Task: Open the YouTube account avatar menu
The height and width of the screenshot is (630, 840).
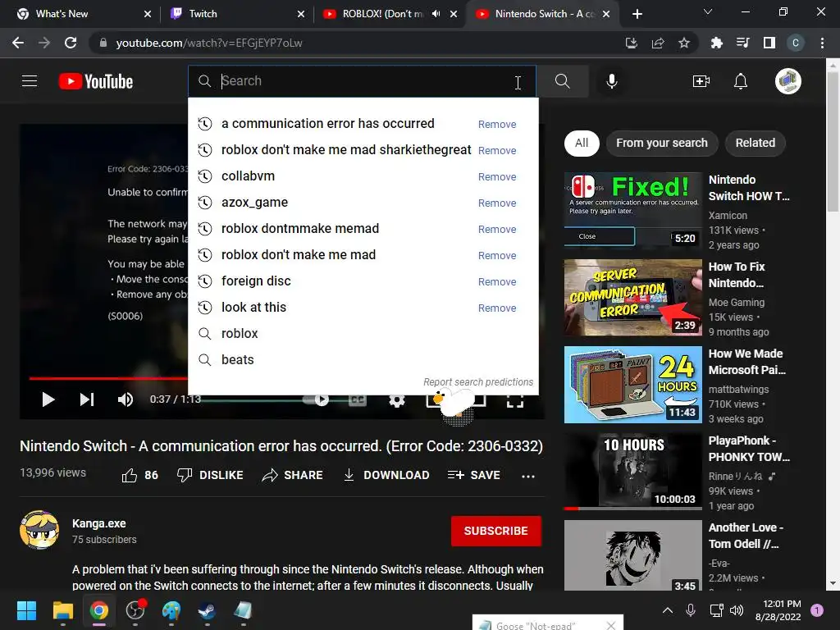Action: click(788, 81)
